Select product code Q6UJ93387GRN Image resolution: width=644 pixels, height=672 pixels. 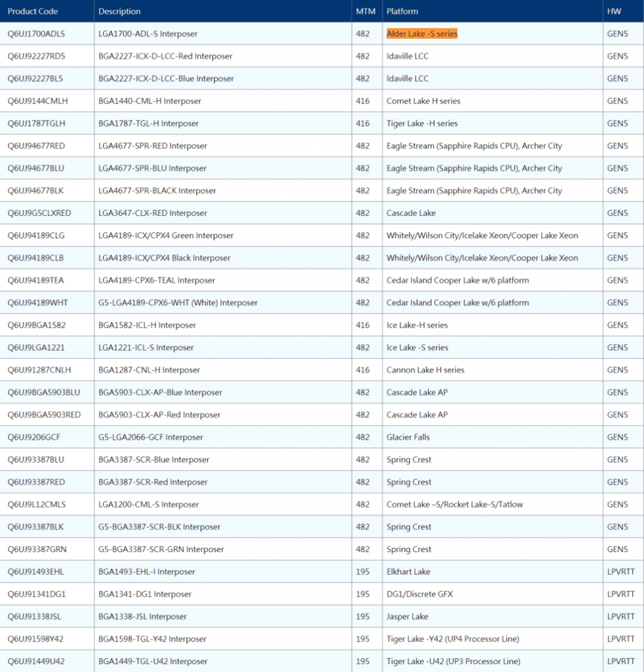pos(37,549)
